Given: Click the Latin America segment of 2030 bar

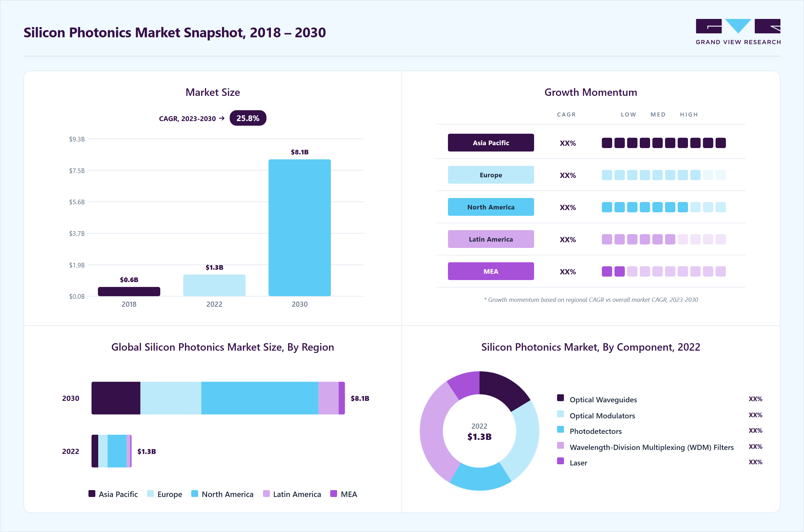Looking at the screenshot, I should pyautogui.click(x=328, y=398).
